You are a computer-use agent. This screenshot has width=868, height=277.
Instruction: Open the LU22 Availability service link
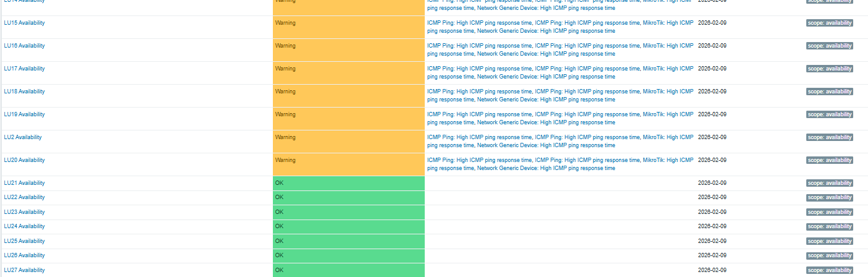click(x=24, y=197)
